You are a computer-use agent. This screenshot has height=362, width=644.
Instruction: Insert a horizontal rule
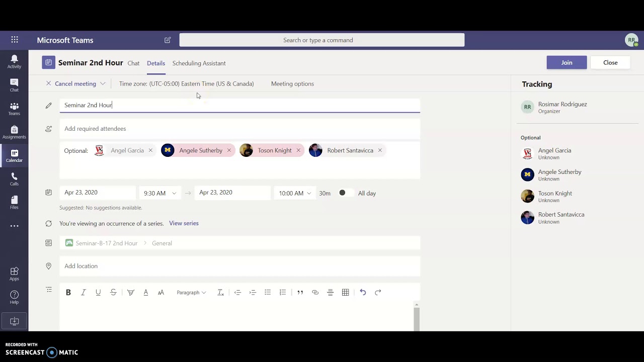[x=331, y=292]
